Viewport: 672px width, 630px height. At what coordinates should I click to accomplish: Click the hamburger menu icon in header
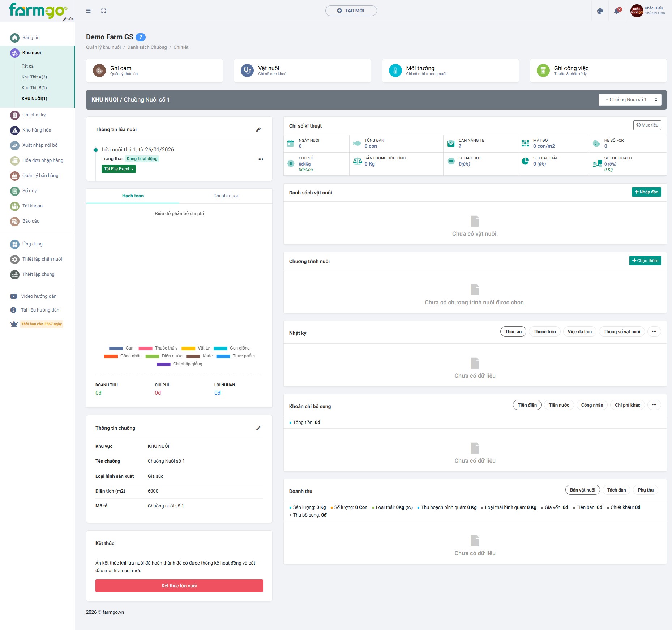(88, 11)
